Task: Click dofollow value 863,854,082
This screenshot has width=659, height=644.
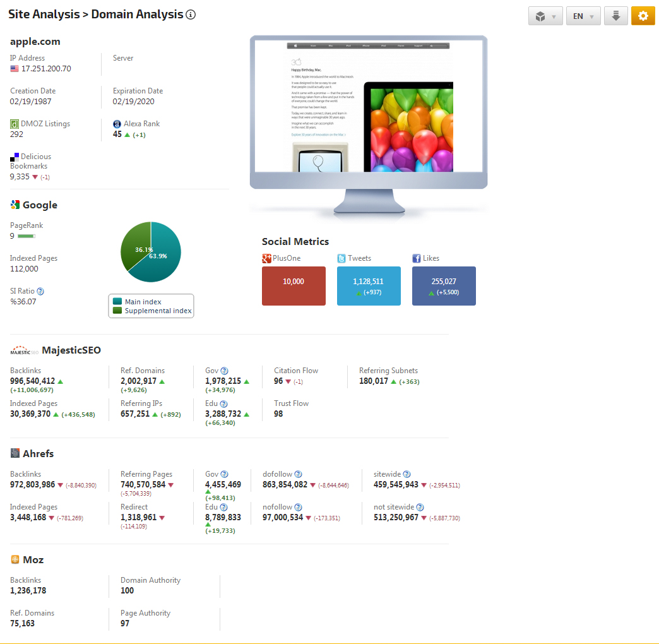Action: 285,484
